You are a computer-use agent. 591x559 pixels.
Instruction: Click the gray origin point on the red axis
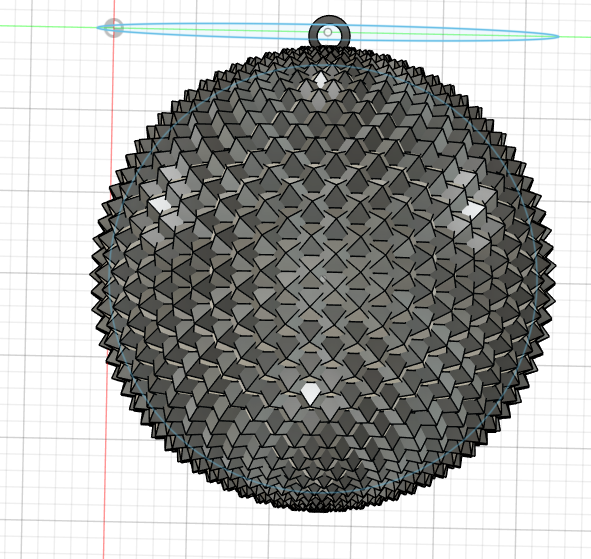[x=113, y=28]
